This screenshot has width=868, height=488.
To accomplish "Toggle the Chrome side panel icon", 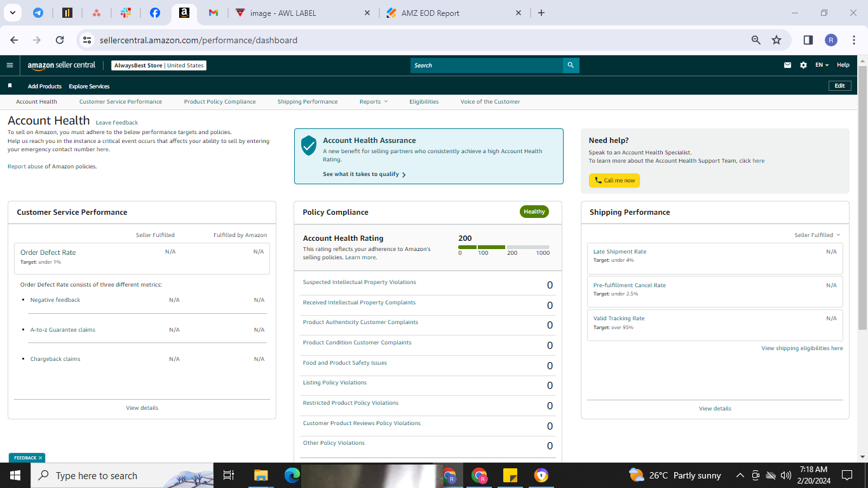I will point(808,40).
